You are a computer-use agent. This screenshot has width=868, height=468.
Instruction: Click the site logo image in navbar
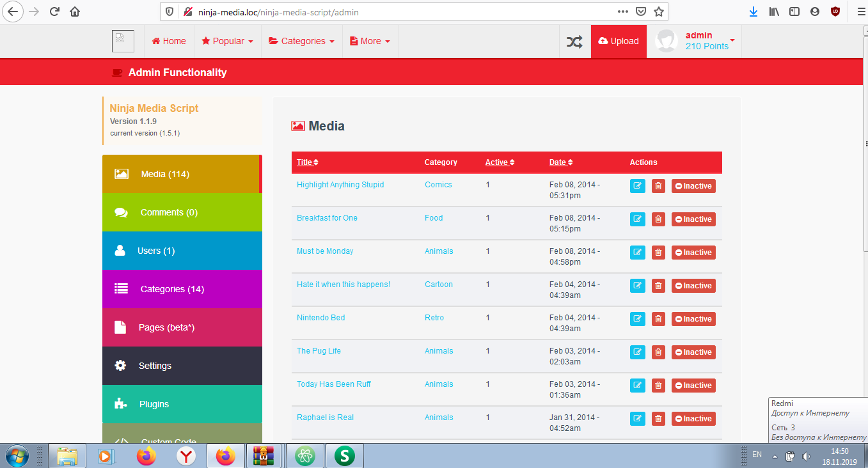coord(123,41)
